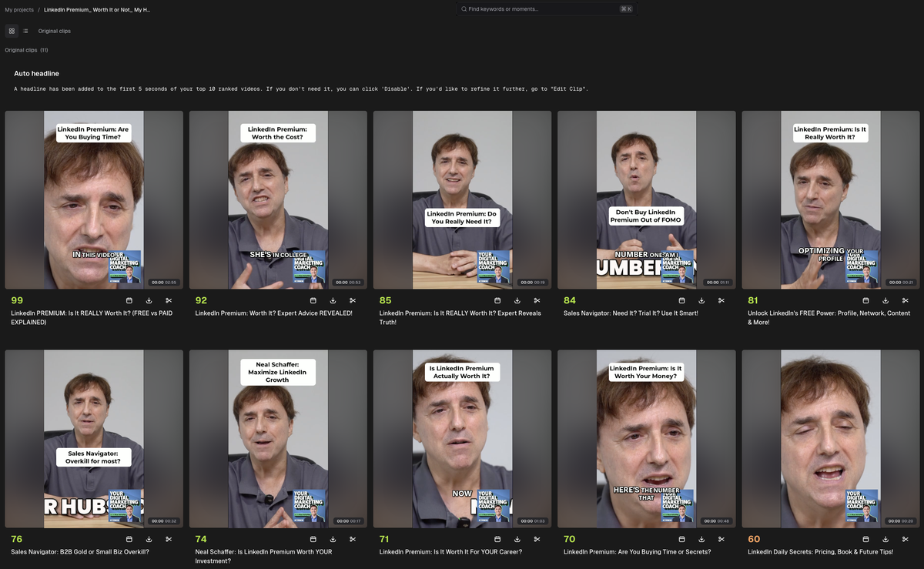This screenshot has width=924, height=569.
Task: Download the clip scored 74
Action: click(333, 539)
